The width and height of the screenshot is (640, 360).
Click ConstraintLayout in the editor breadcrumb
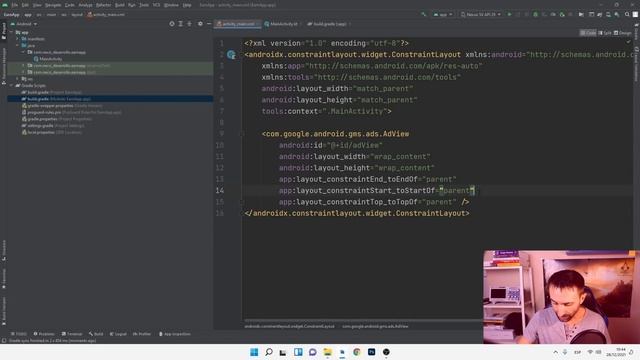289,327
